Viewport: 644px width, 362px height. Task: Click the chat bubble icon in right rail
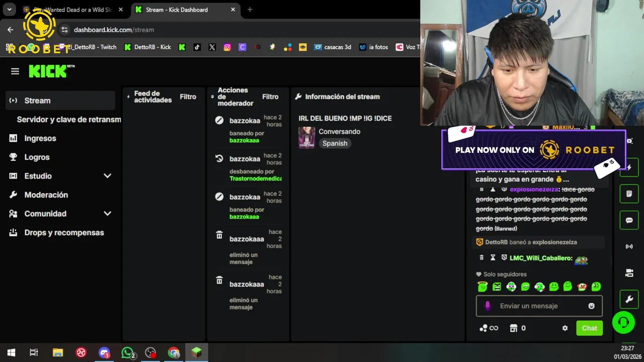pos(629,220)
